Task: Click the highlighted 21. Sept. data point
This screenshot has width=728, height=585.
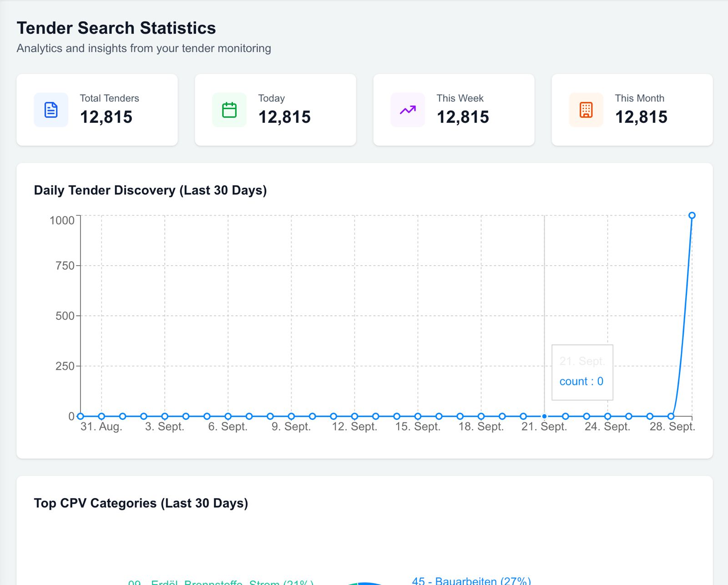Action: [x=544, y=416]
